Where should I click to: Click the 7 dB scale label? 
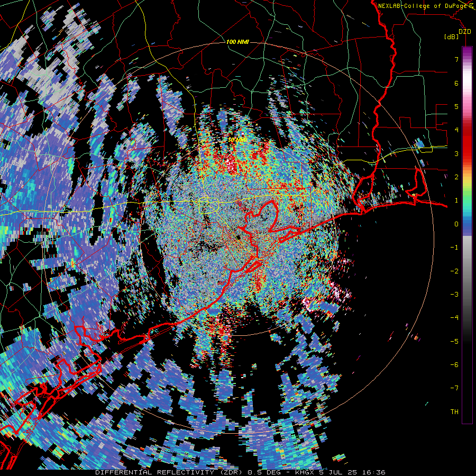click(x=456, y=60)
